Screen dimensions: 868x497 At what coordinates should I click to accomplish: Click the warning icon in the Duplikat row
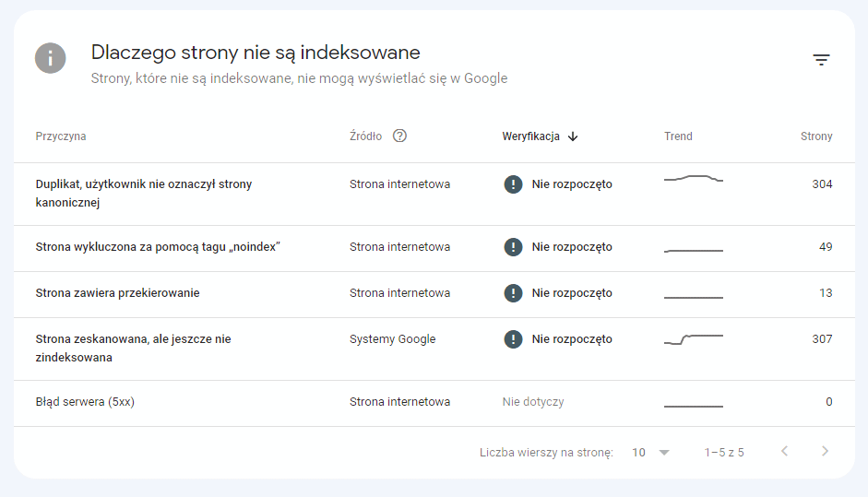(x=513, y=183)
